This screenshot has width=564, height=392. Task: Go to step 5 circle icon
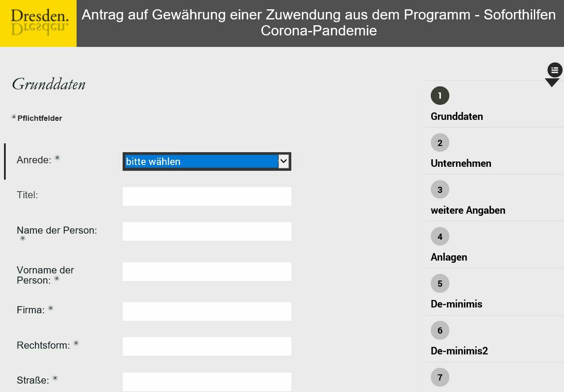(440, 283)
